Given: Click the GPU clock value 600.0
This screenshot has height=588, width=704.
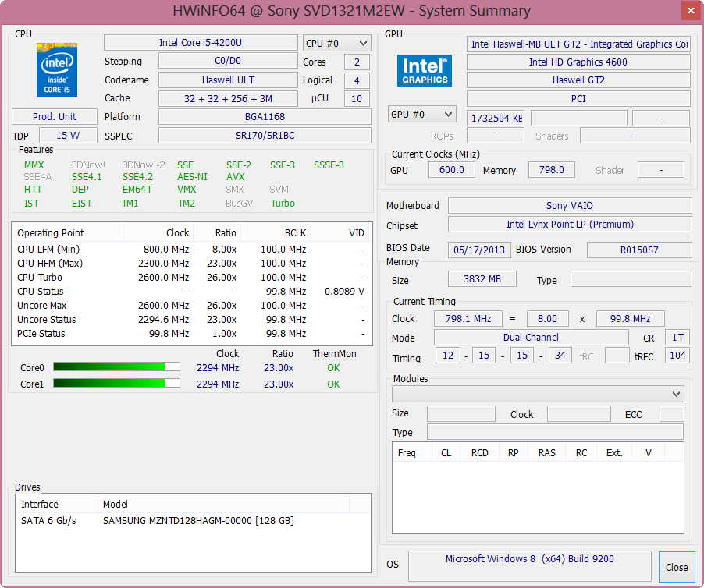Looking at the screenshot, I should (x=452, y=169).
